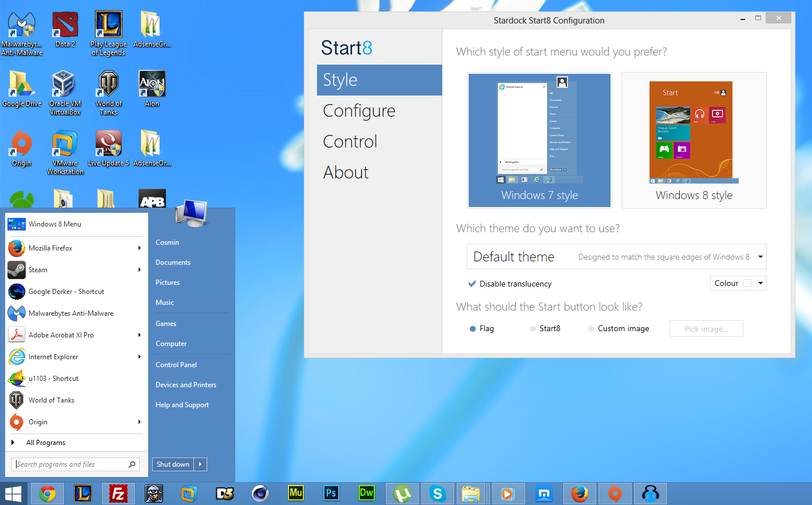Open Pictures from the start menu

coord(168,283)
